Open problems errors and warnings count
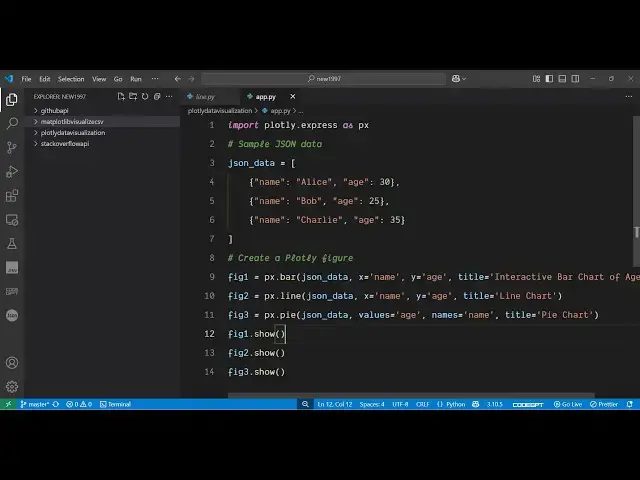Image resolution: width=640 pixels, height=480 pixels. coord(79,404)
